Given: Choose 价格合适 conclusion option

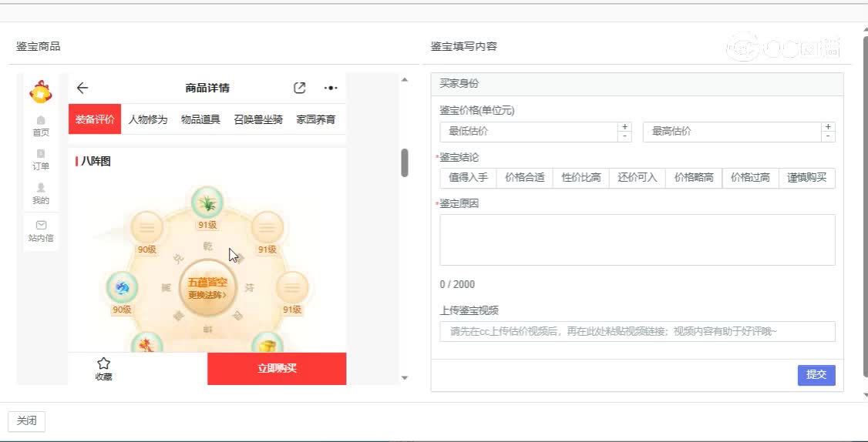Looking at the screenshot, I should [x=525, y=178].
